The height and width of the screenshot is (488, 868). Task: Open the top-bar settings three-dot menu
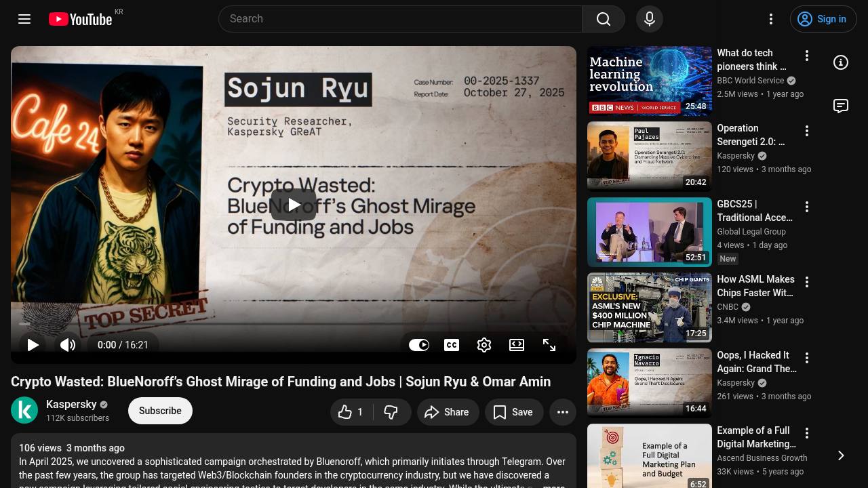pos(771,19)
